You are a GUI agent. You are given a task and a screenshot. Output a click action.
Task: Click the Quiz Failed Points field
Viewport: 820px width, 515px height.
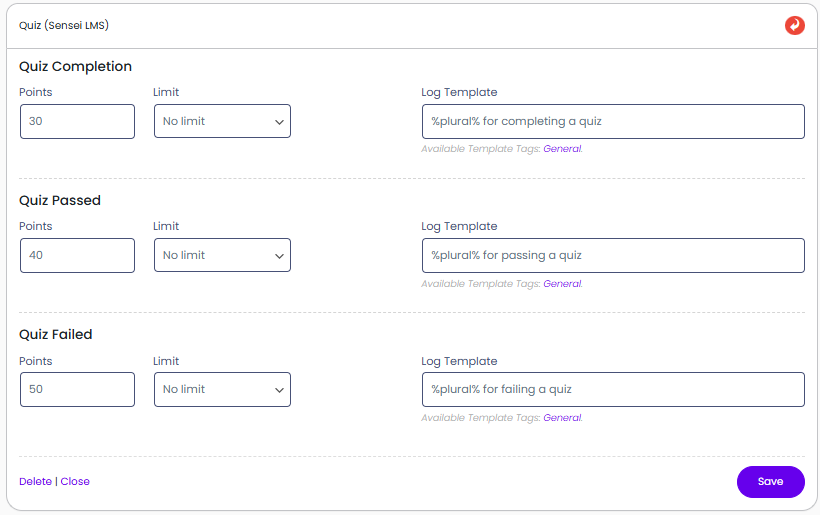[x=77, y=389]
